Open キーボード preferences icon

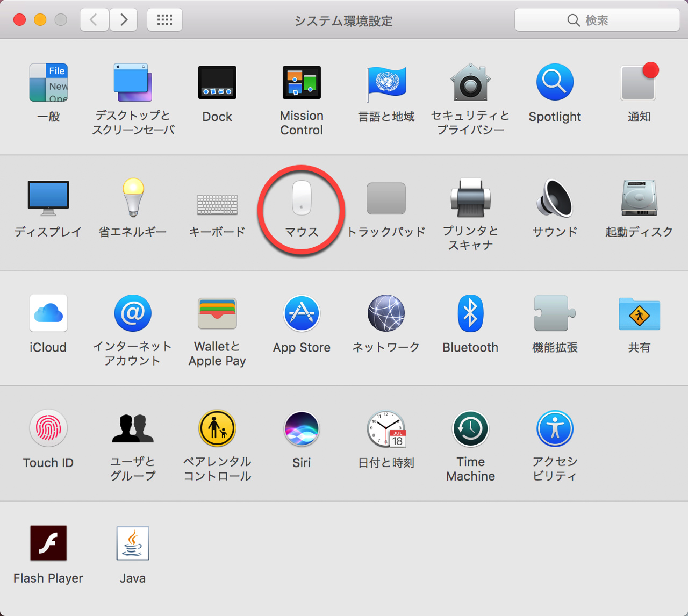click(217, 204)
